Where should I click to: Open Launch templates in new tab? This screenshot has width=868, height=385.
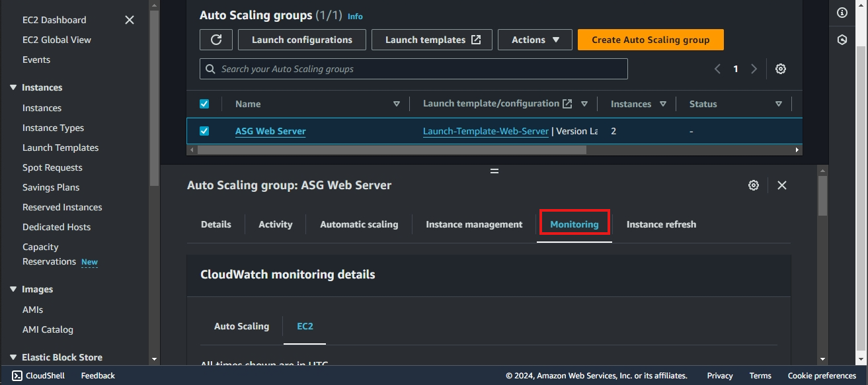432,40
